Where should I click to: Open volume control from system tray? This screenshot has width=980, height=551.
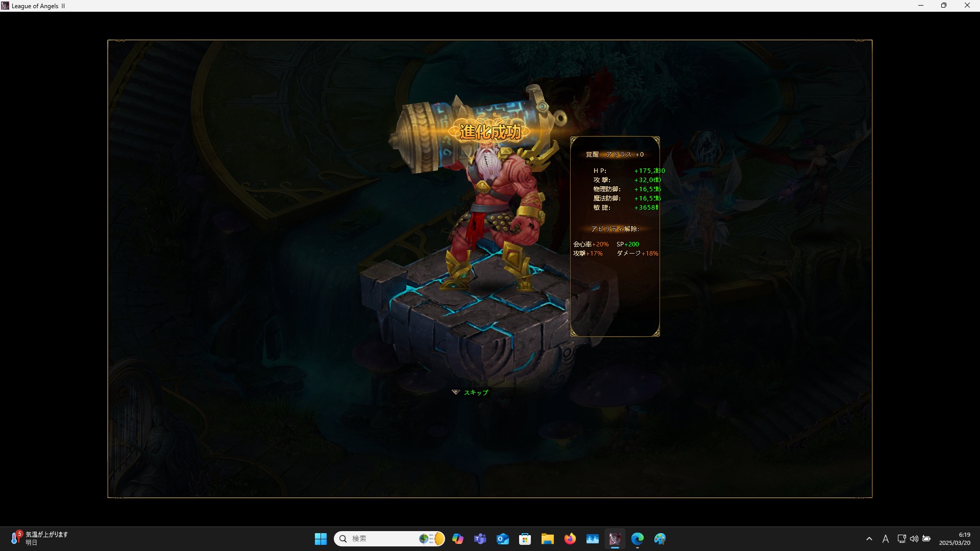(x=914, y=539)
